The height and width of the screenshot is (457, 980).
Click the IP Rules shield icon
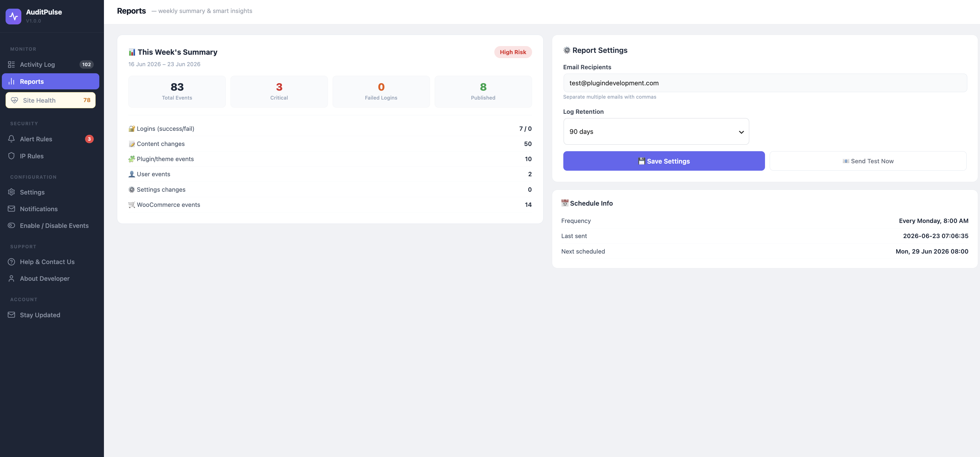[x=11, y=156]
